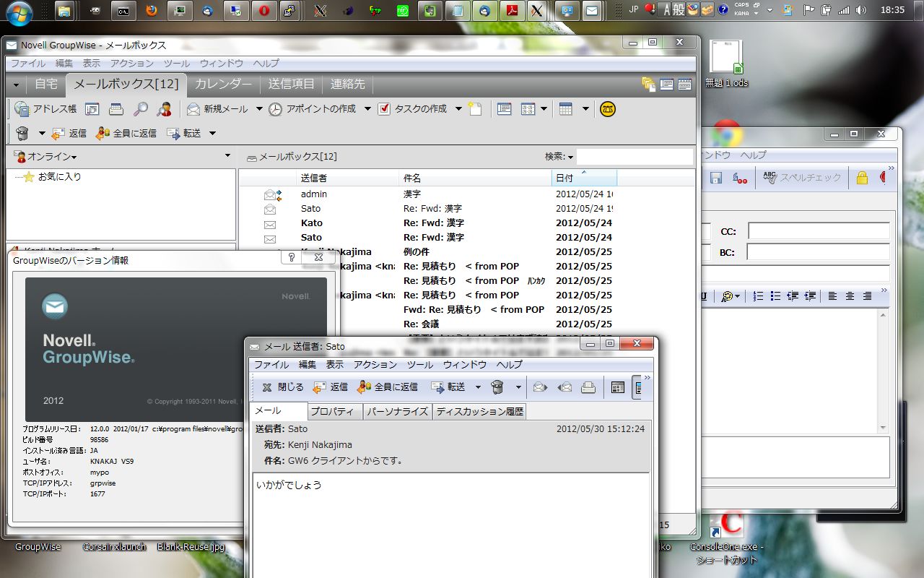Switch to 連絡先 contacts tab

(x=348, y=84)
